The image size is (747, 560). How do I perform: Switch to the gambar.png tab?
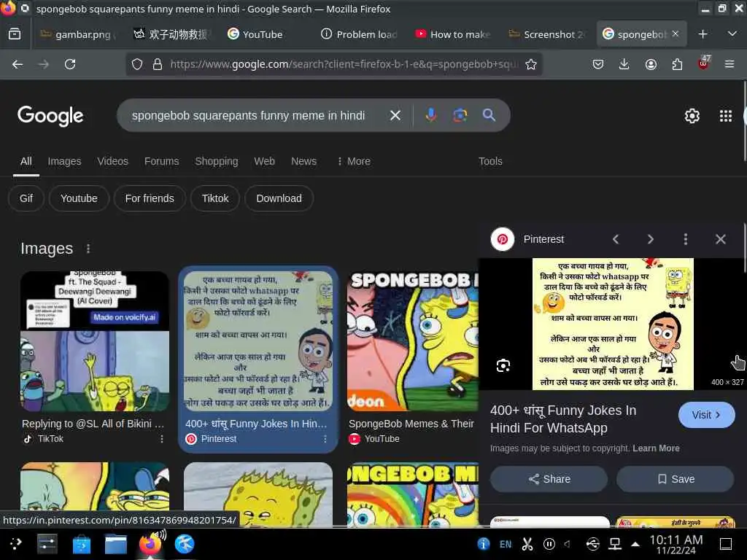point(76,34)
